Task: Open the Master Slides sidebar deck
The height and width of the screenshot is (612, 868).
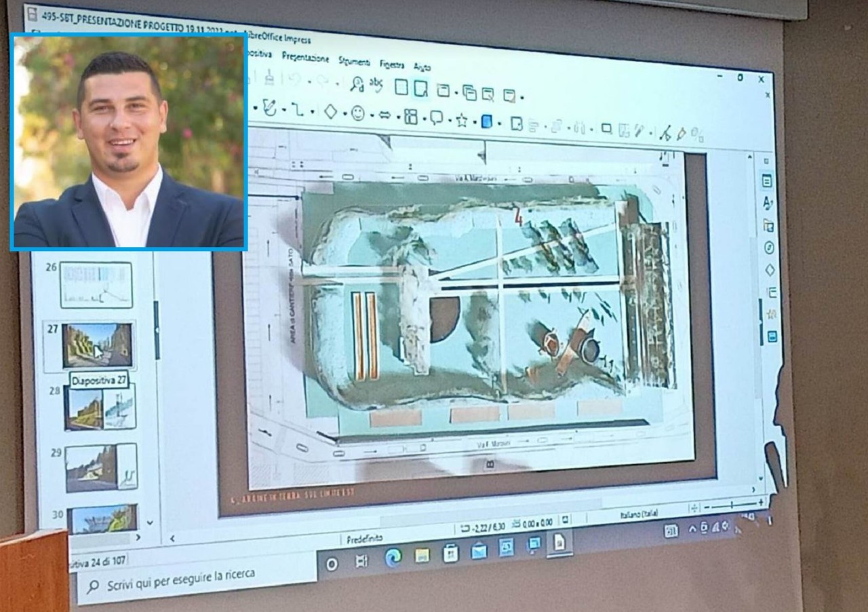Action: [x=772, y=337]
